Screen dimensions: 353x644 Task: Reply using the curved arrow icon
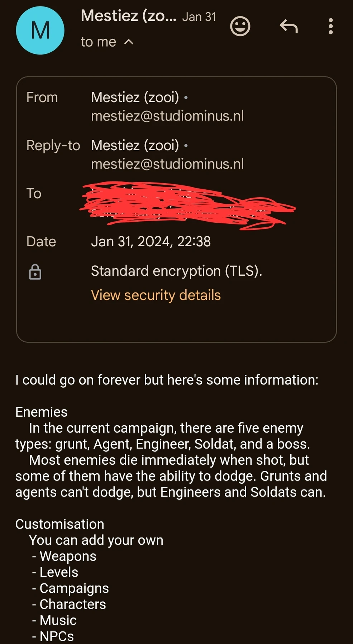point(288,26)
